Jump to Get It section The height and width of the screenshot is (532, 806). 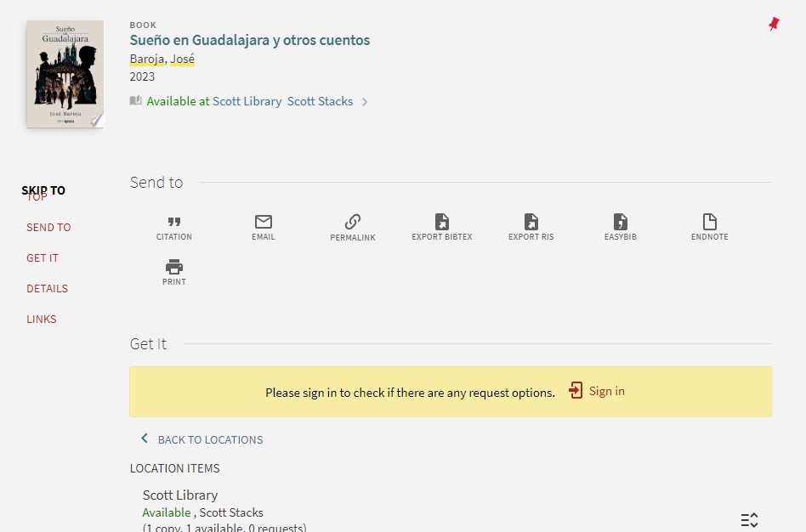pyautogui.click(x=43, y=258)
